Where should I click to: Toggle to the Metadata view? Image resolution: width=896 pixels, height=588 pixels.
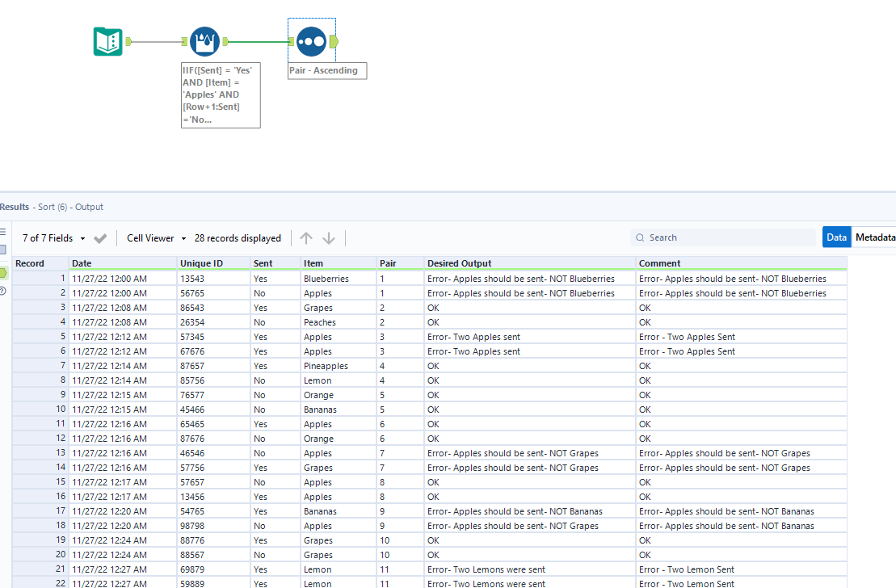coord(877,237)
